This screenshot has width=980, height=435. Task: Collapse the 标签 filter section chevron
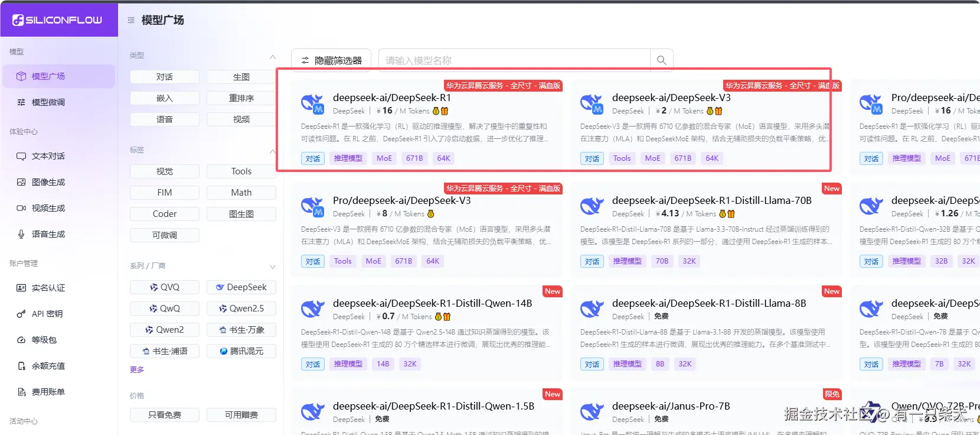[x=272, y=151]
